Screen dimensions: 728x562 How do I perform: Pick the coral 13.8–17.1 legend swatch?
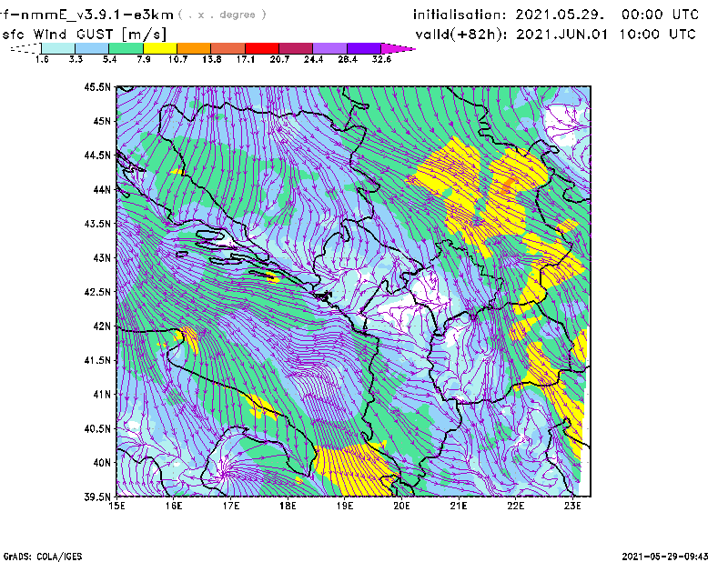[x=228, y=48]
